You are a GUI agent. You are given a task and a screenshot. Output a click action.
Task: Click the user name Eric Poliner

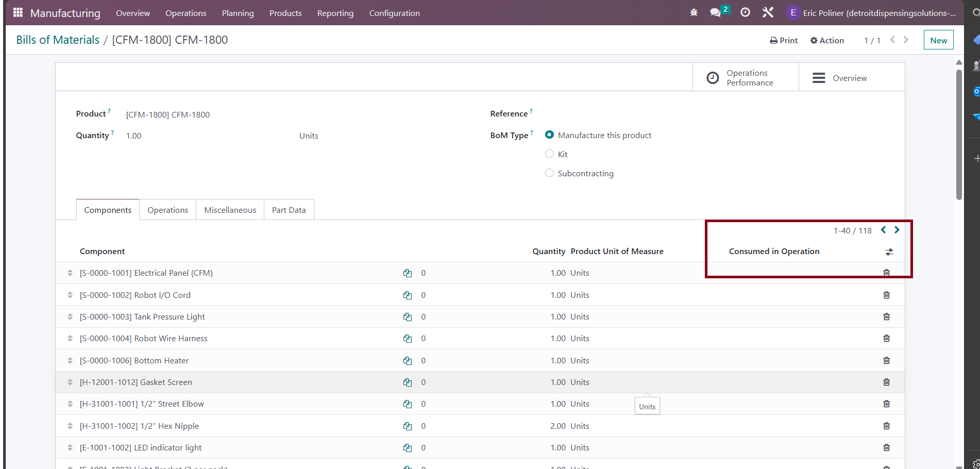tap(880, 13)
